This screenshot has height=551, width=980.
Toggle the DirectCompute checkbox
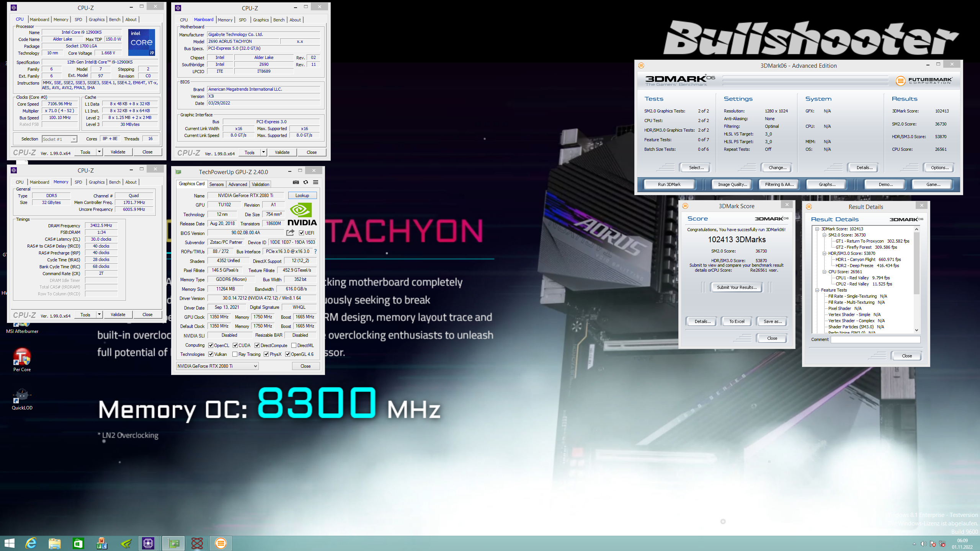(x=257, y=346)
